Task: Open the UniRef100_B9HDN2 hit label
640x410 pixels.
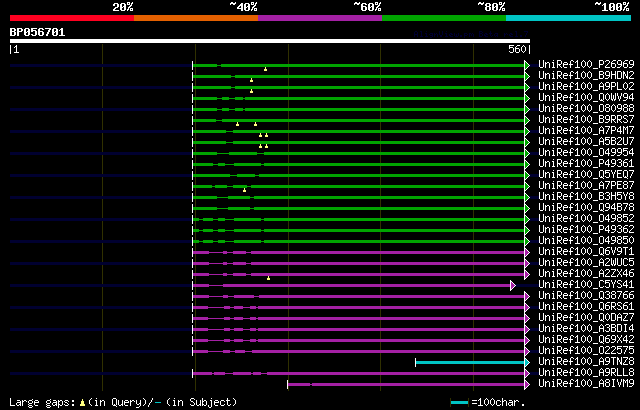Action: pyautogui.click(x=586, y=75)
